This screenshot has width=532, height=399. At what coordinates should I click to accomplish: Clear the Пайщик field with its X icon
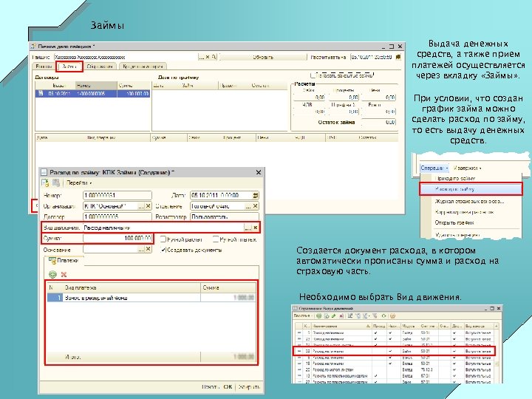click(208, 57)
